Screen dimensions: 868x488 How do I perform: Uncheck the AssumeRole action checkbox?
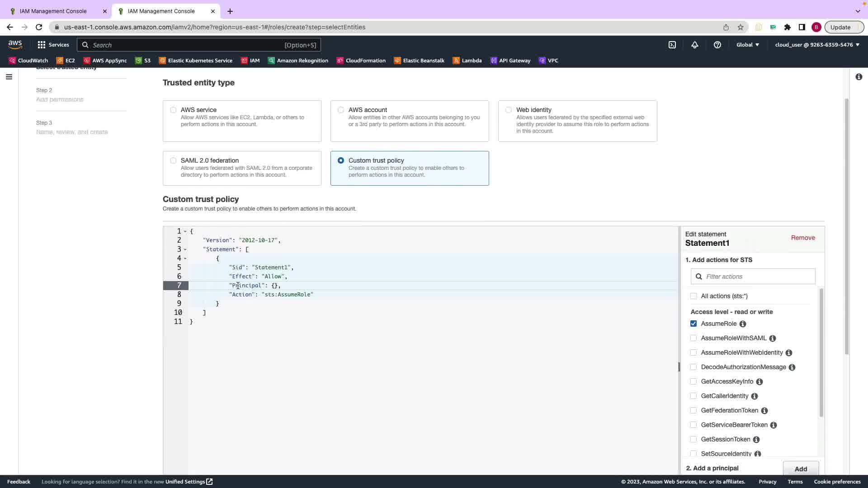click(x=693, y=324)
